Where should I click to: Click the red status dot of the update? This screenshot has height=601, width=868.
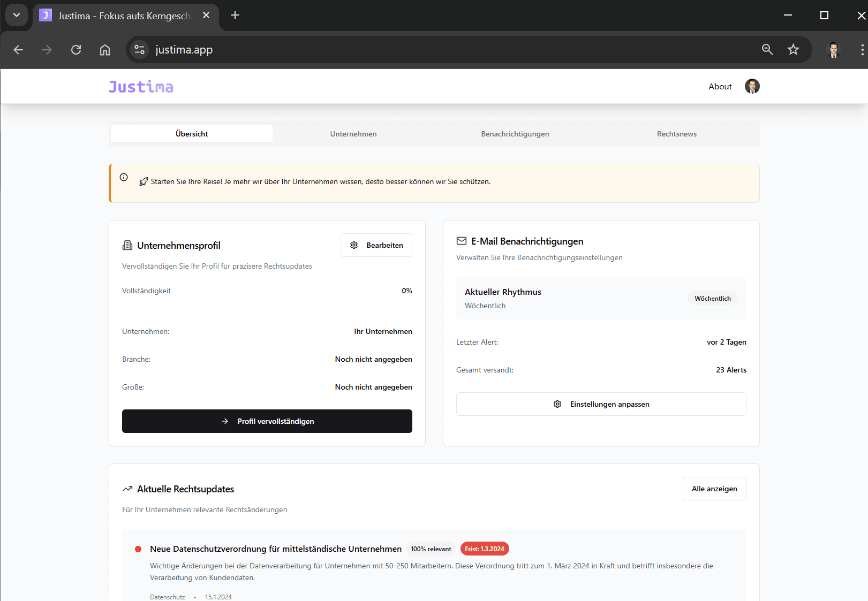tap(138, 549)
